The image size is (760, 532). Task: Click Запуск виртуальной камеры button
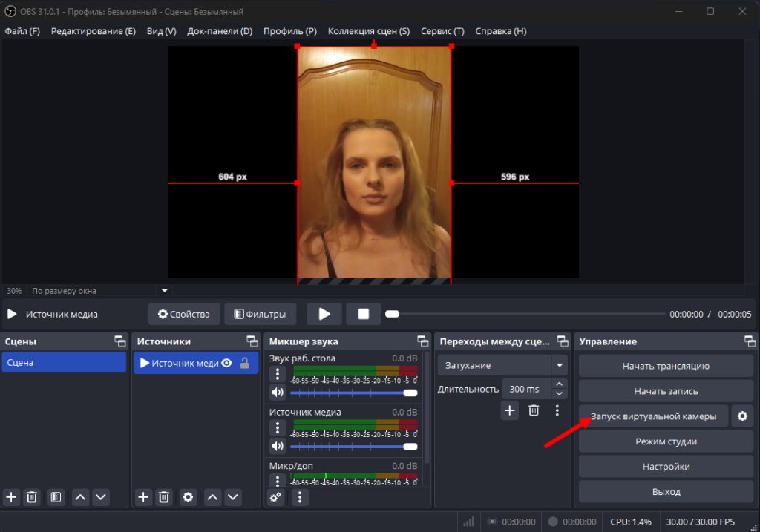click(654, 416)
